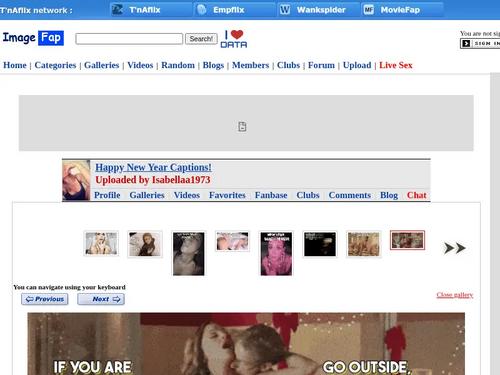Open the MovieFap network tab
Screen dimensions: 500x375
[x=402, y=10]
